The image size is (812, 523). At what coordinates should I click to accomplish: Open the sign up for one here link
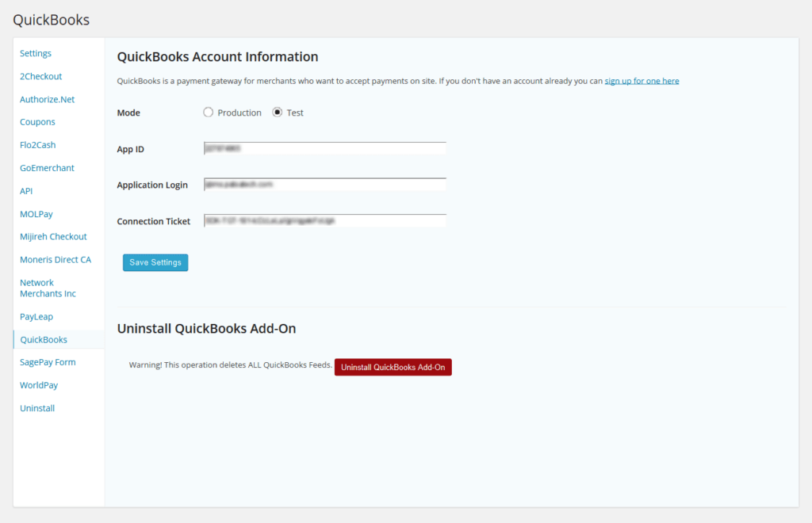click(x=642, y=80)
